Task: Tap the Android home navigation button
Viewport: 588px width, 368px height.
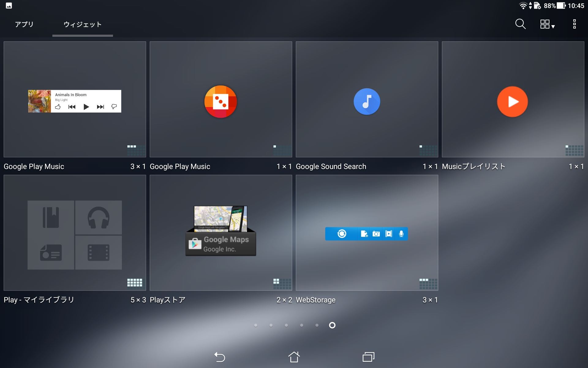Action: click(x=294, y=357)
